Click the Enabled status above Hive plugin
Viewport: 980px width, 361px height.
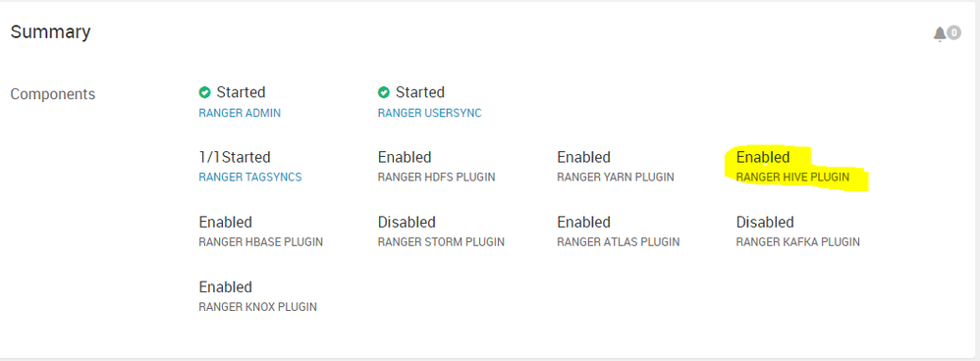[763, 157]
